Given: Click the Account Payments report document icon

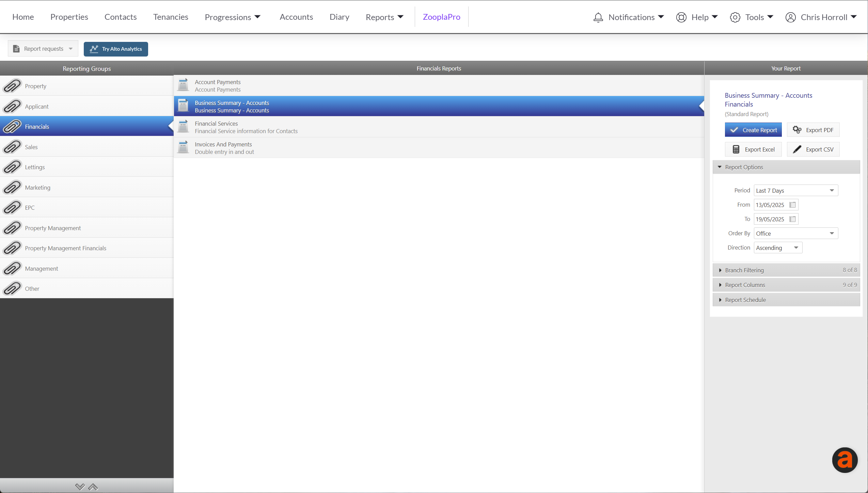Looking at the screenshot, I should pos(183,85).
